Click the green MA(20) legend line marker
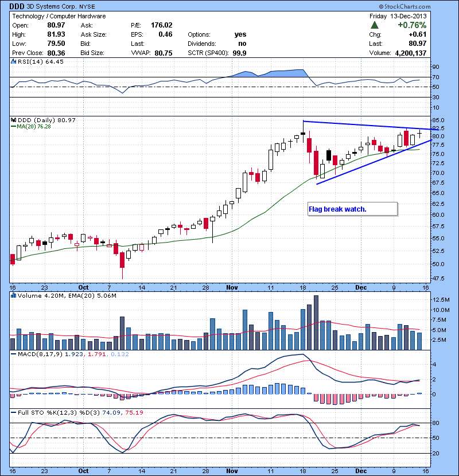459x476 pixels. 13,127
